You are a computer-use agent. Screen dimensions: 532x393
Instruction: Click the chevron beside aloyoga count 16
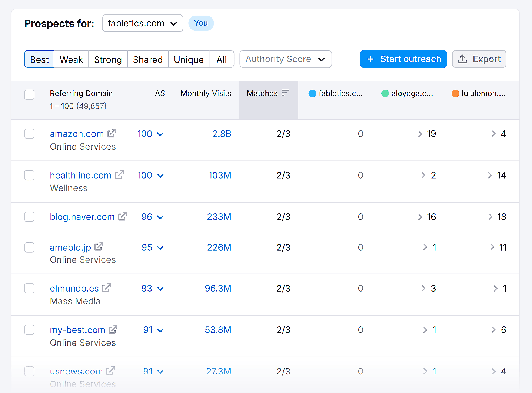[420, 217]
